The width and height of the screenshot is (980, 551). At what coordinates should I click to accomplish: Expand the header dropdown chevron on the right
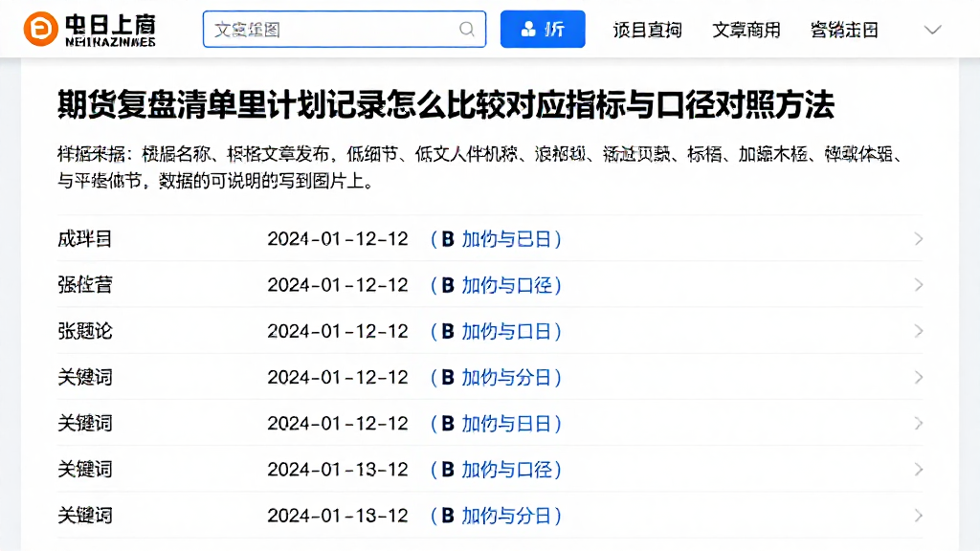(x=932, y=30)
